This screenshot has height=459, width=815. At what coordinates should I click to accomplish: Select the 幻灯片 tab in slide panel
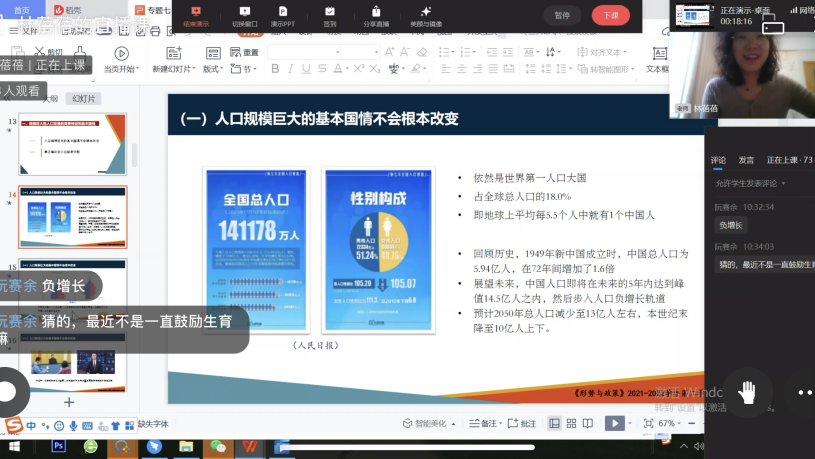pos(83,99)
